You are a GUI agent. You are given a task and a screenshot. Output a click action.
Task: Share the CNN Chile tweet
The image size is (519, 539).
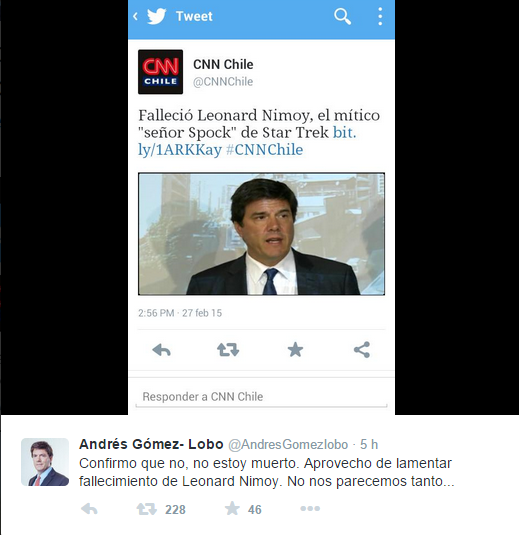362,350
